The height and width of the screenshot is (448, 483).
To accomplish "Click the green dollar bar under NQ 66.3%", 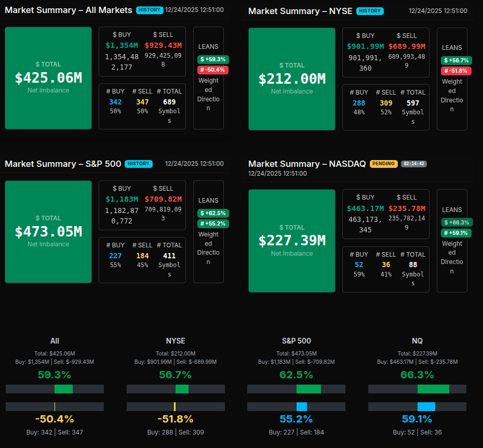I will click(x=433, y=389).
